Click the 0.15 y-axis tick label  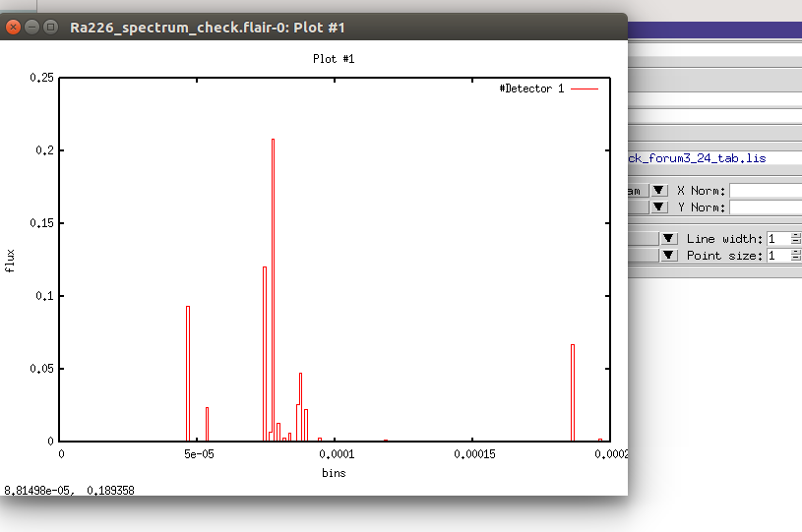tap(41, 223)
